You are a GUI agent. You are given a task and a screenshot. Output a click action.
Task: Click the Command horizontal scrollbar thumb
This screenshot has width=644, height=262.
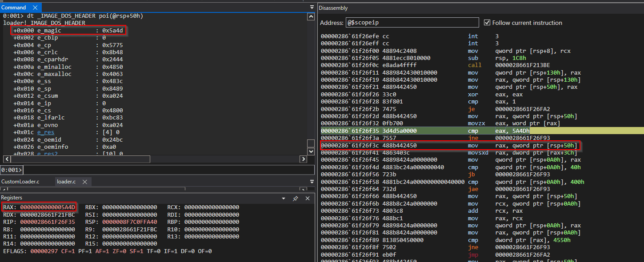tap(80, 159)
